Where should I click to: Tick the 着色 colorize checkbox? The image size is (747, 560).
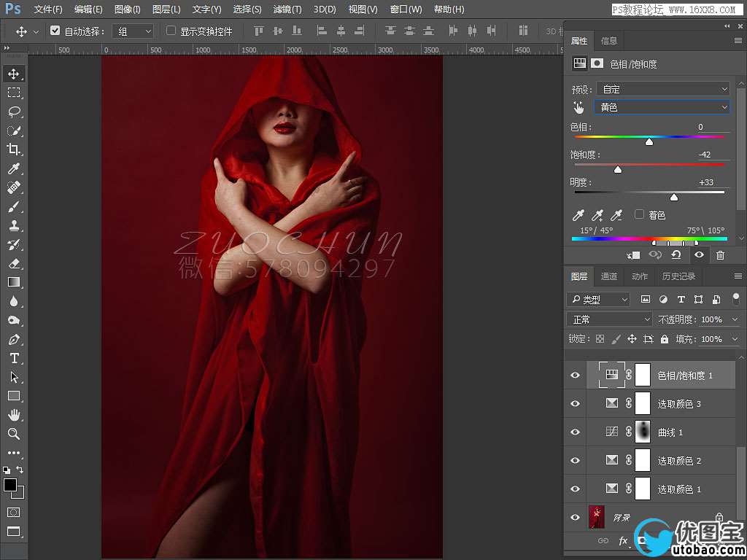[639, 215]
